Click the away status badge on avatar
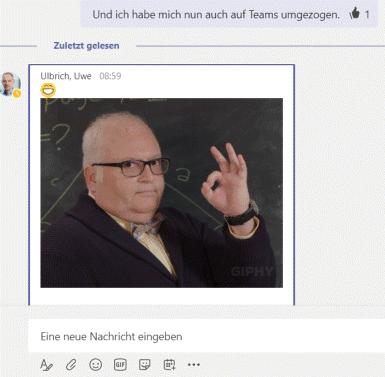Image resolution: width=385 pixels, height=377 pixels. pos(17,94)
